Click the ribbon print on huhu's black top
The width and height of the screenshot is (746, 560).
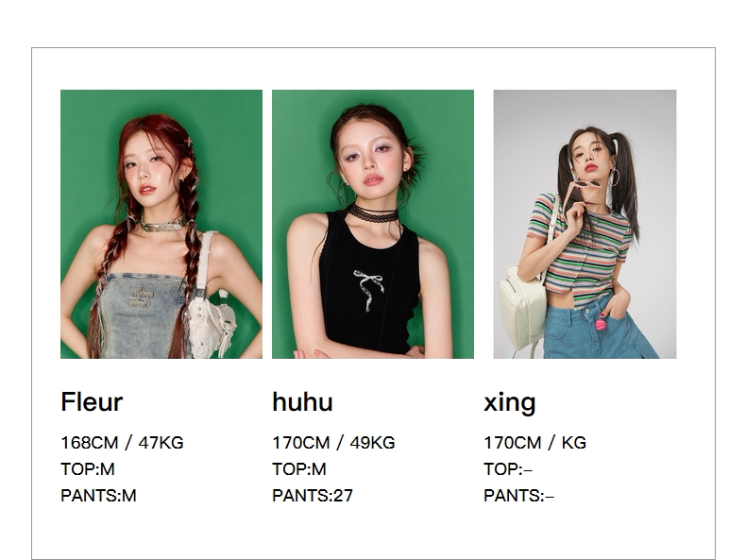tap(368, 289)
